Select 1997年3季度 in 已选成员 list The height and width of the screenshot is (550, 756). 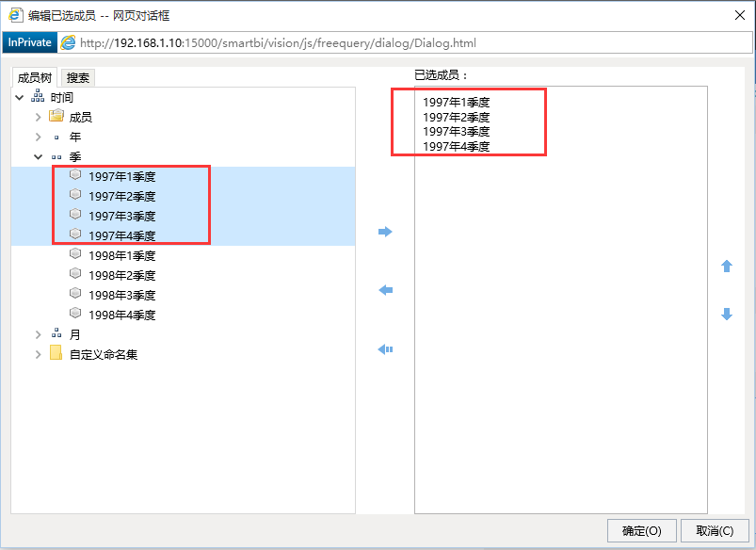(456, 132)
